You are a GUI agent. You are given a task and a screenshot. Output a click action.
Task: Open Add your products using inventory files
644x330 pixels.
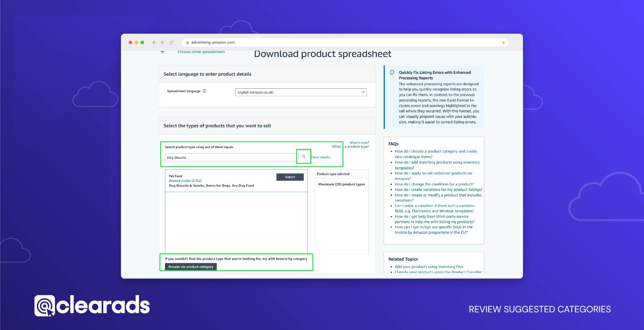[429, 267]
